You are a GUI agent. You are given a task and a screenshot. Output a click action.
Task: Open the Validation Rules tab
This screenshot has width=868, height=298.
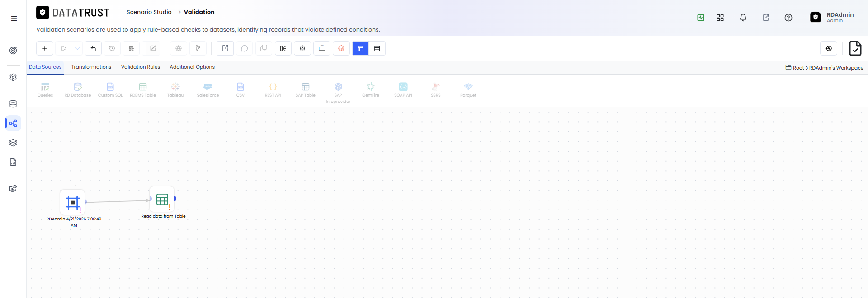click(x=141, y=67)
